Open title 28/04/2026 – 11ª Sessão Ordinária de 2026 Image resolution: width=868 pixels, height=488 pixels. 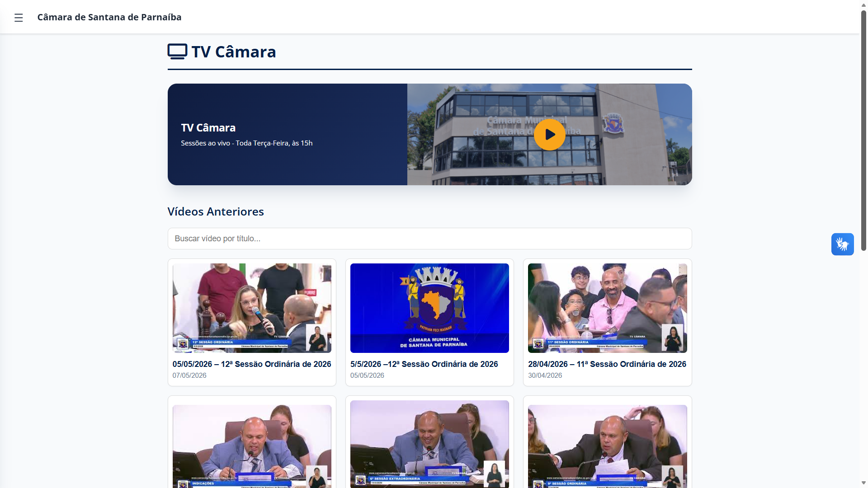(x=607, y=364)
